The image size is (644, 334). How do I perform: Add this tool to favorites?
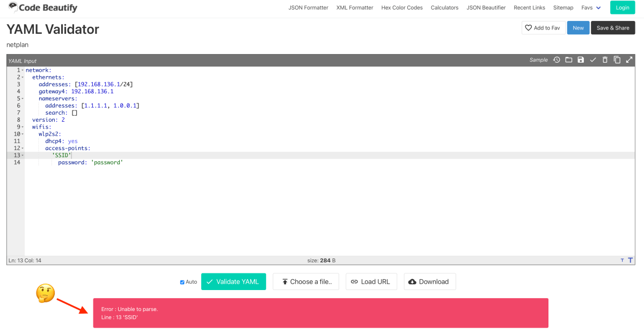[x=543, y=28]
